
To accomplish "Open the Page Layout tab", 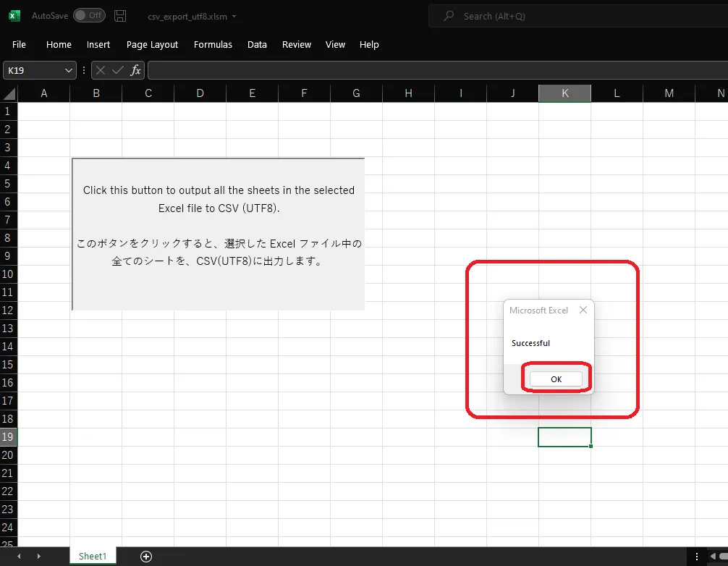I will pos(152,44).
